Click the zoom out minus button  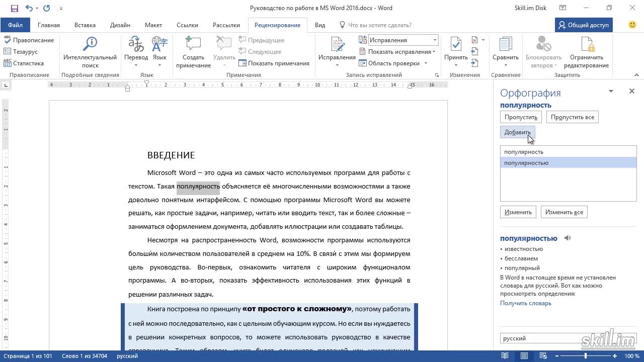tap(556, 356)
